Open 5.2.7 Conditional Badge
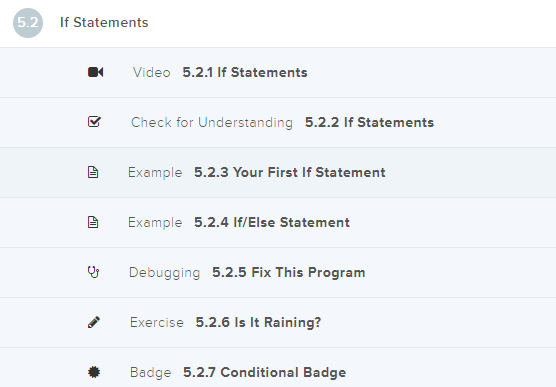The width and height of the screenshot is (556, 387). click(x=265, y=372)
